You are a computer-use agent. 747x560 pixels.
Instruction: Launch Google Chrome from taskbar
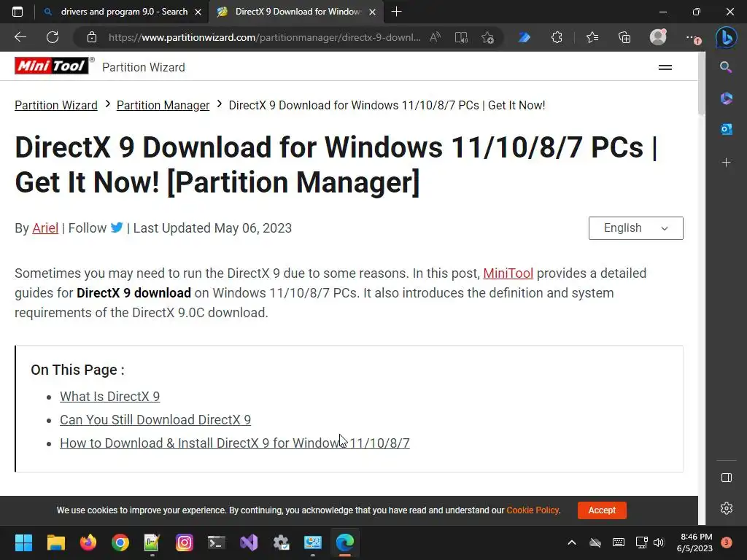point(120,542)
